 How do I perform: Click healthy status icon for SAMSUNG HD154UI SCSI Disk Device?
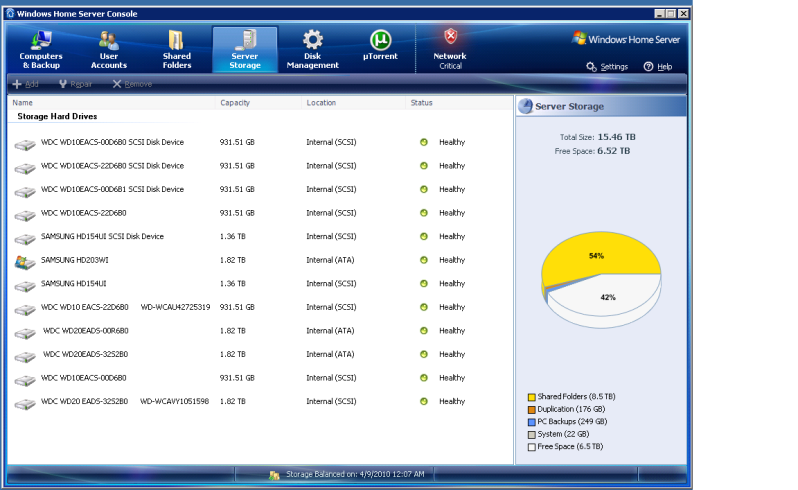click(423, 237)
